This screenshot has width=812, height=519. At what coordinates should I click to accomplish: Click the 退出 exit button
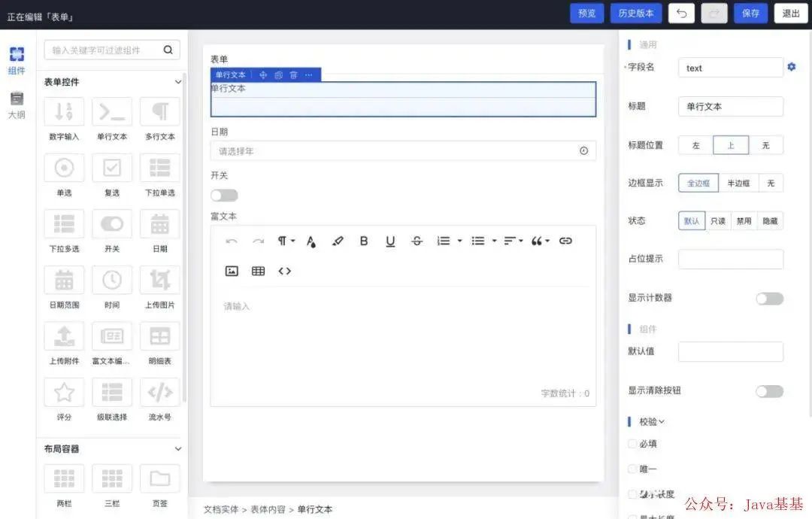tap(791, 14)
